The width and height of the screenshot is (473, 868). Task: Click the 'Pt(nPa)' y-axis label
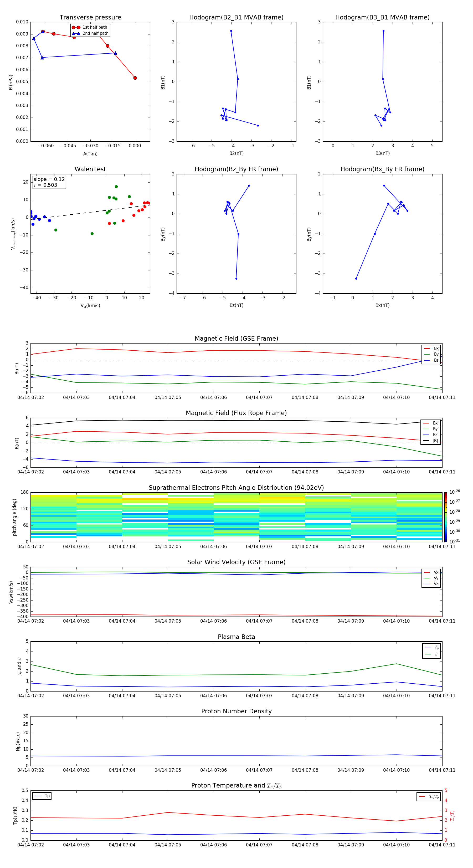pyautogui.click(x=11, y=82)
